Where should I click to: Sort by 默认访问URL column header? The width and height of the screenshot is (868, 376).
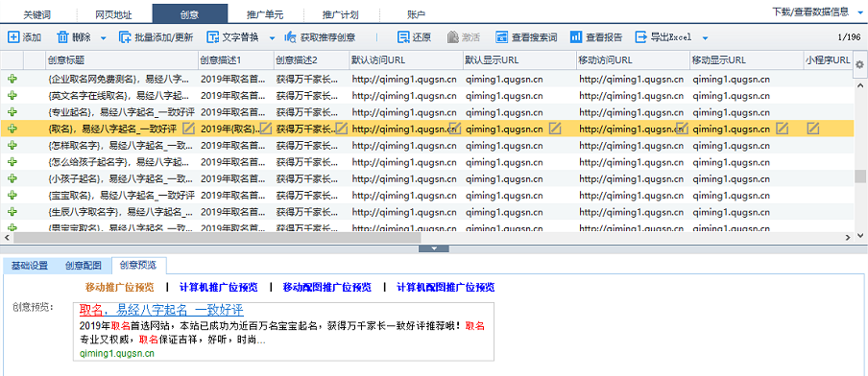[x=406, y=59]
